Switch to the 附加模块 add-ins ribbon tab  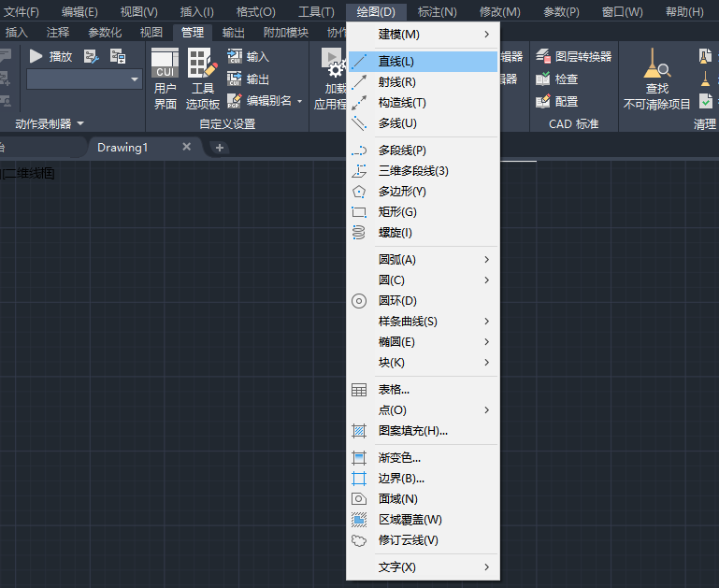pyautogui.click(x=286, y=33)
